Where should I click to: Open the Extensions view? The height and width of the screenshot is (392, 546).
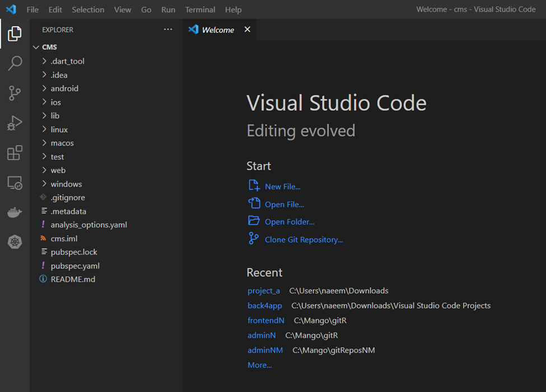(15, 153)
